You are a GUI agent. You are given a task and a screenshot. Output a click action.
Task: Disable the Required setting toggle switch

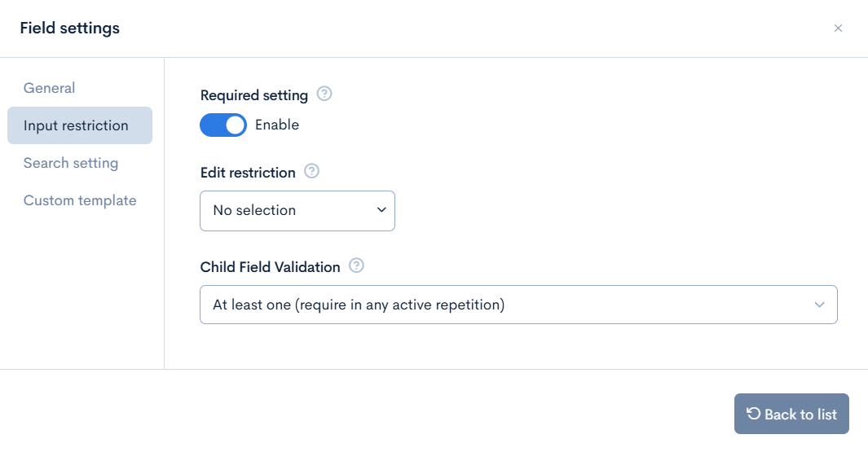223,125
